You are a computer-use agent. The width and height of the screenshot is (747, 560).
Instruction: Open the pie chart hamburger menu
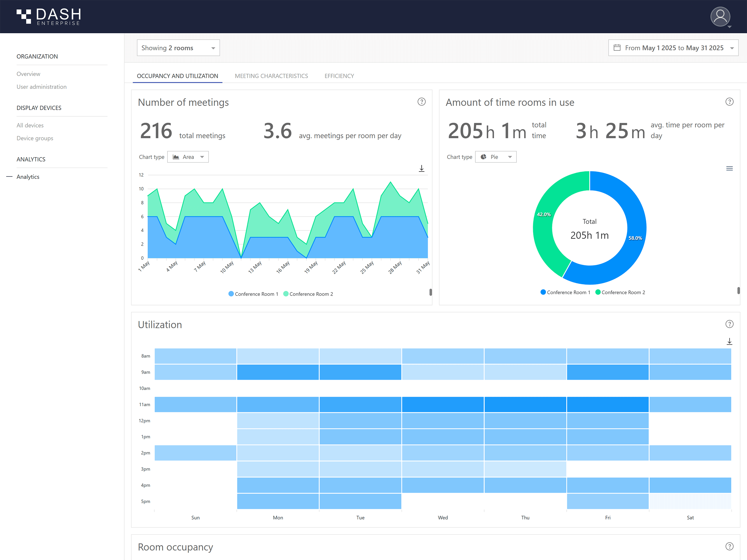click(729, 169)
